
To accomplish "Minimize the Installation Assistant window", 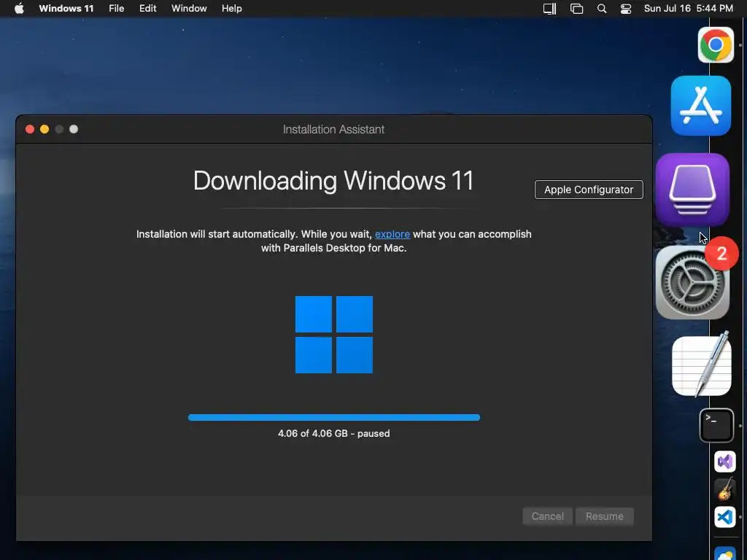I will [44, 129].
